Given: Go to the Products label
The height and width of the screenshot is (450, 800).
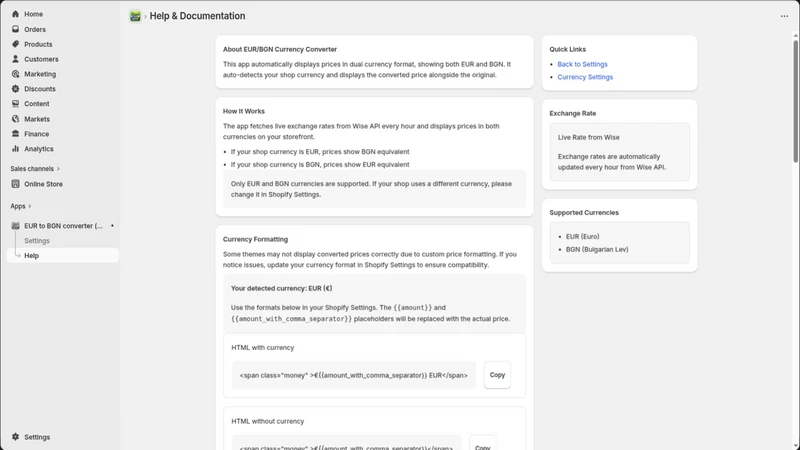Looking at the screenshot, I should click(38, 44).
